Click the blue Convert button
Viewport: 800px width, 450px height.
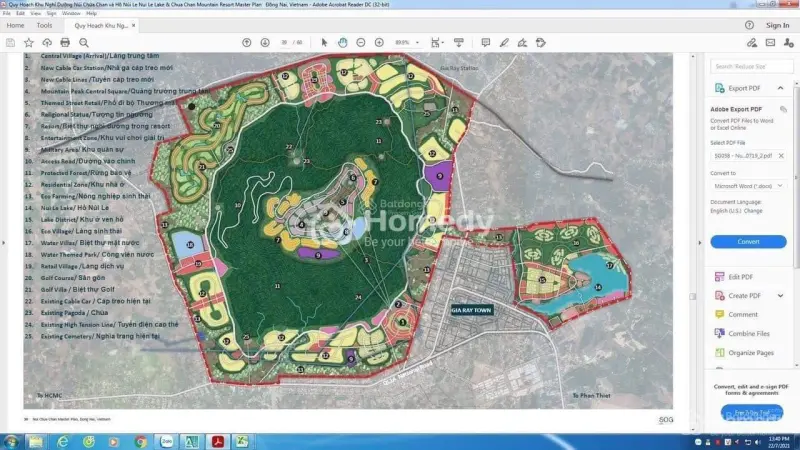[748, 242]
